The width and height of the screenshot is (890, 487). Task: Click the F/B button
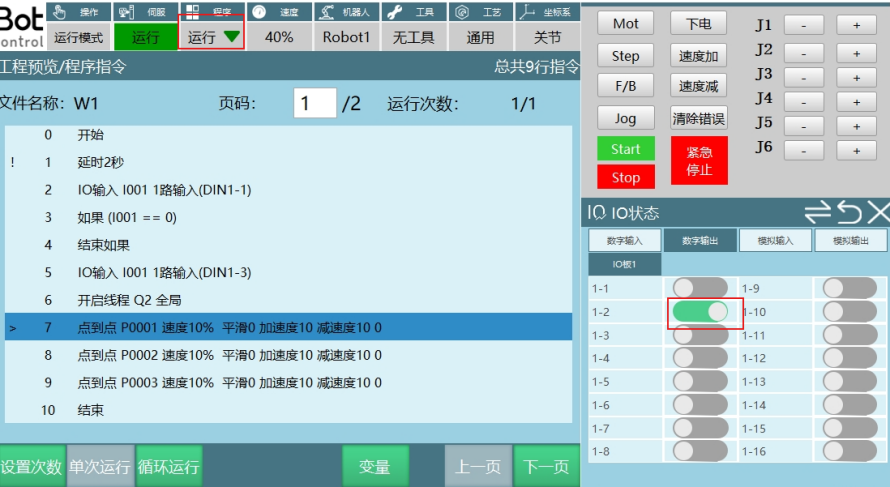pos(625,86)
